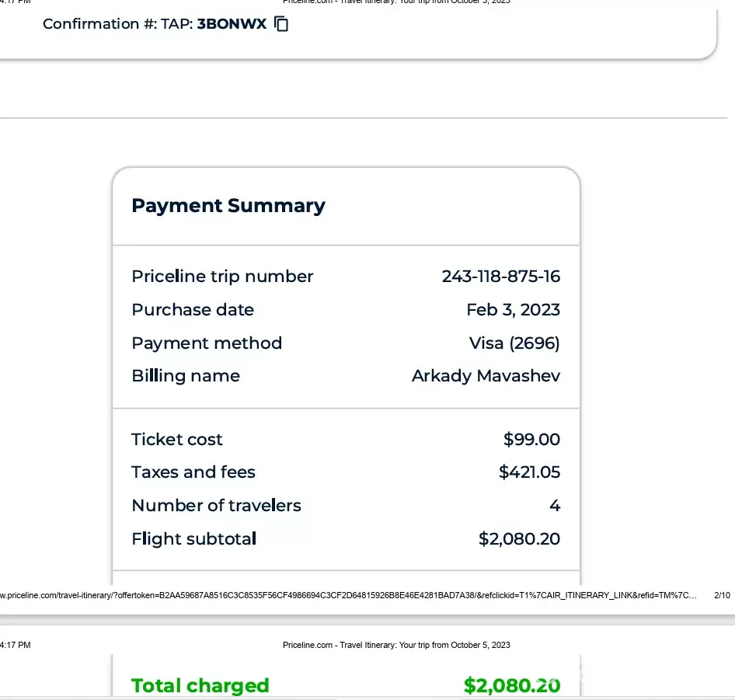The height and width of the screenshot is (700, 735).
Task: Select the billing name Arkady Mavashev
Action: (x=486, y=376)
